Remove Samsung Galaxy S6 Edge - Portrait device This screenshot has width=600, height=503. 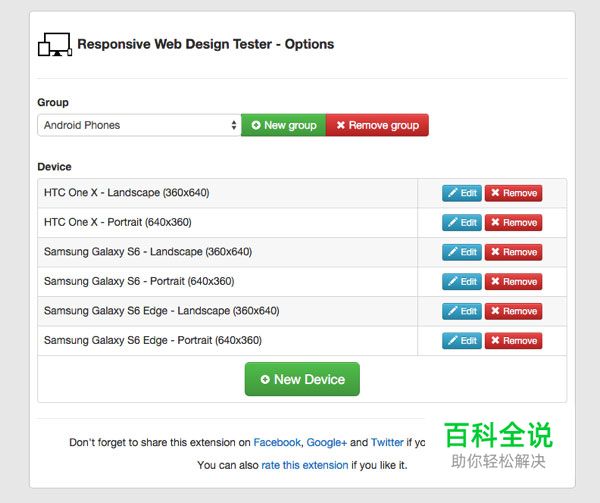coord(514,341)
